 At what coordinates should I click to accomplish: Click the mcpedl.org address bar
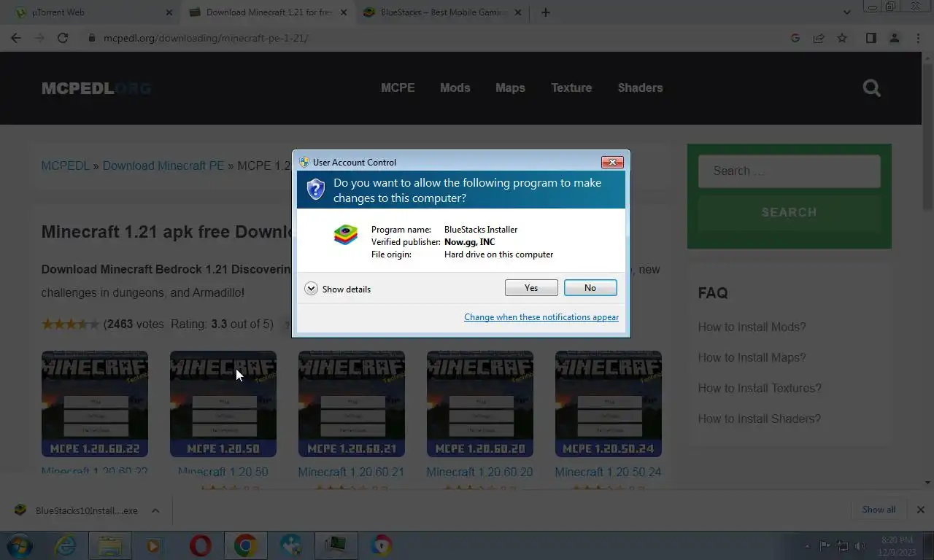point(438,38)
